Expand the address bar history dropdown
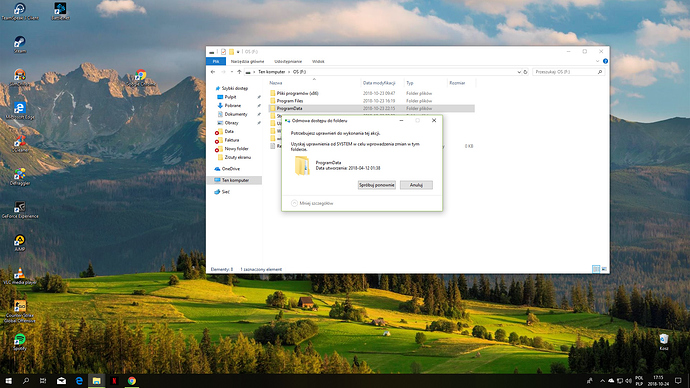Image resolution: width=690 pixels, height=388 pixels. (519, 72)
